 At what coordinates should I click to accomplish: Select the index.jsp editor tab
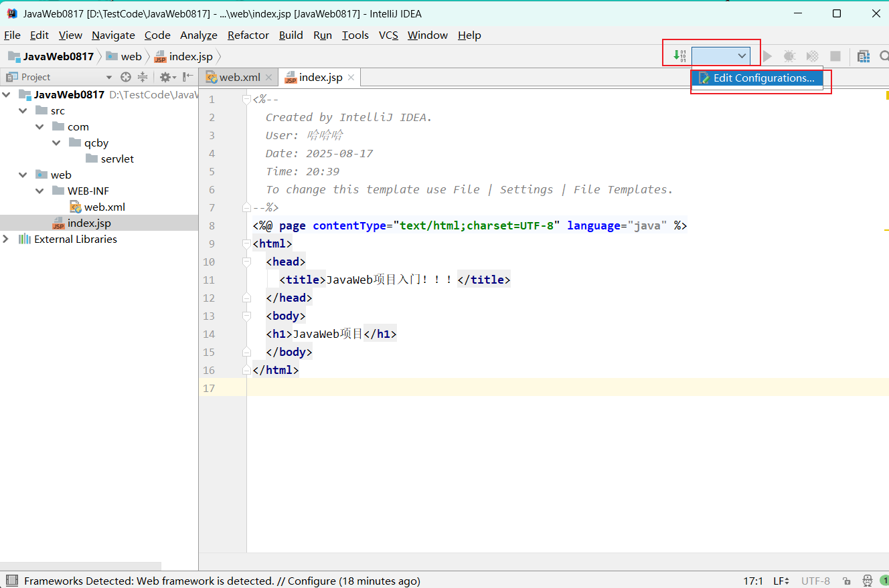[x=320, y=78]
